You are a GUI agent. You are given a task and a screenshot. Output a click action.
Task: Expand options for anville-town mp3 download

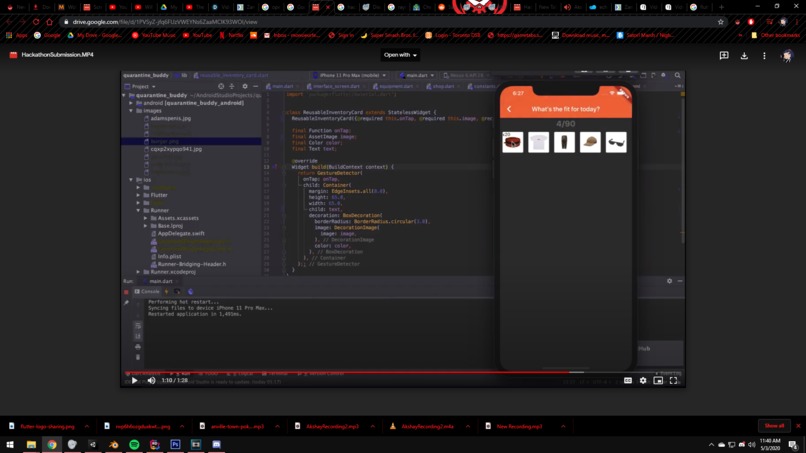[277, 426]
